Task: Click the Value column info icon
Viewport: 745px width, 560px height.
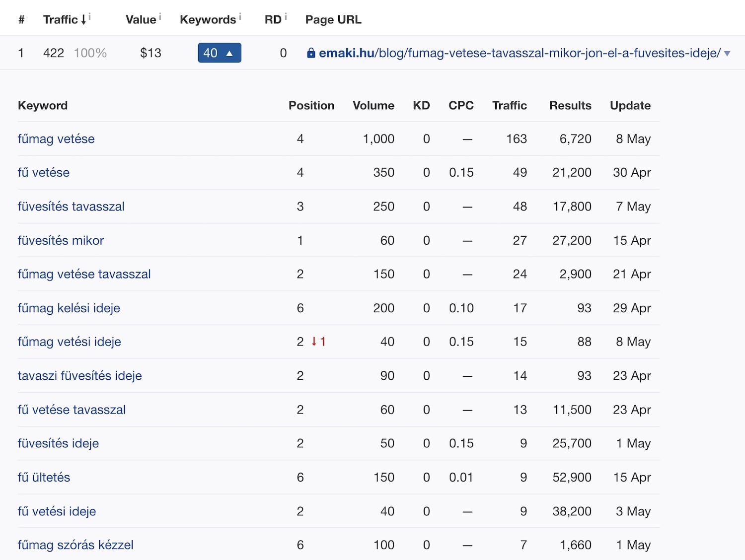Action: tap(160, 17)
